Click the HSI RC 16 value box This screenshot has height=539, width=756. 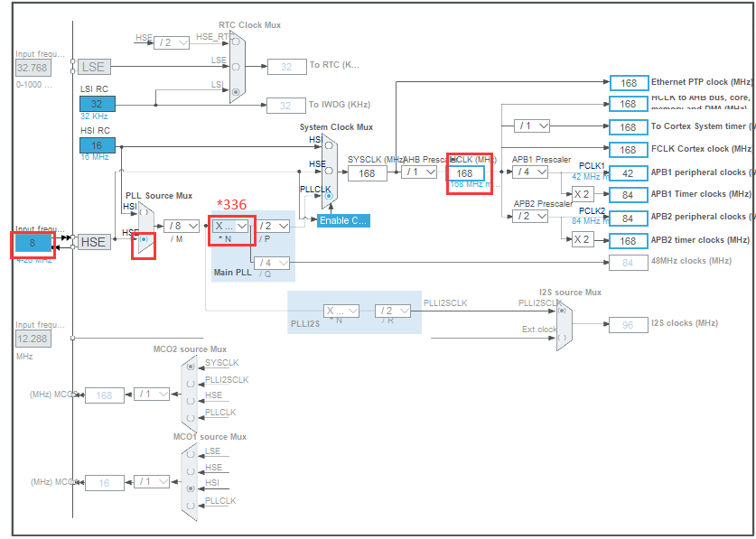(x=98, y=145)
